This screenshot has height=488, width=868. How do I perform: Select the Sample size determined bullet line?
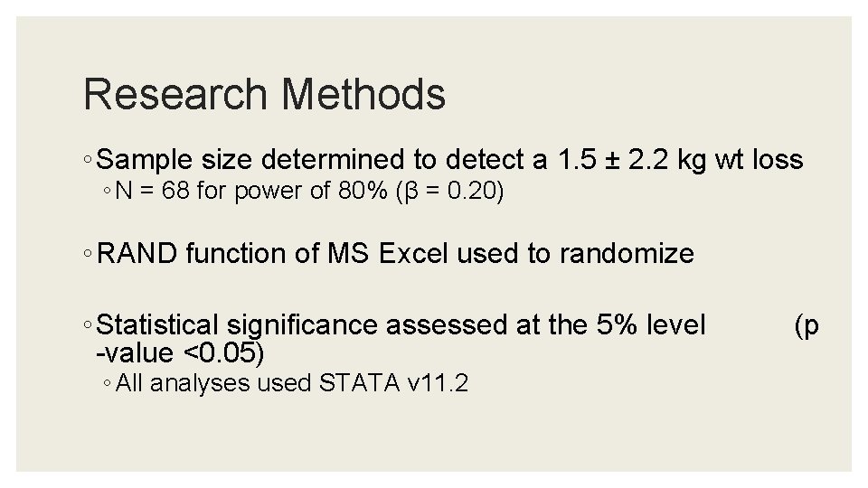(x=449, y=160)
